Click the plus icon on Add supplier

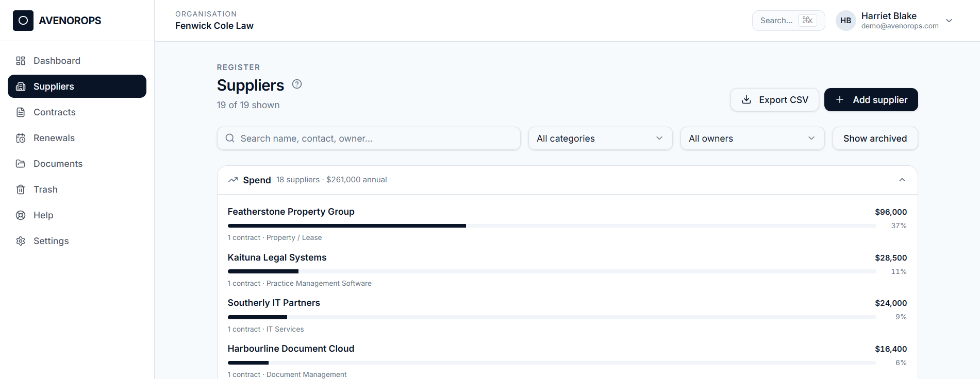click(840, 100)
